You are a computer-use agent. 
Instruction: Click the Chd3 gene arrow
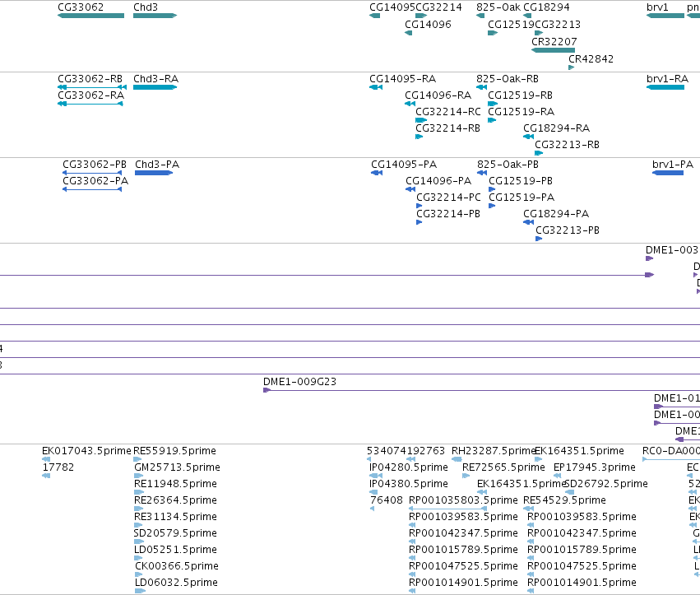pos(155,16)
